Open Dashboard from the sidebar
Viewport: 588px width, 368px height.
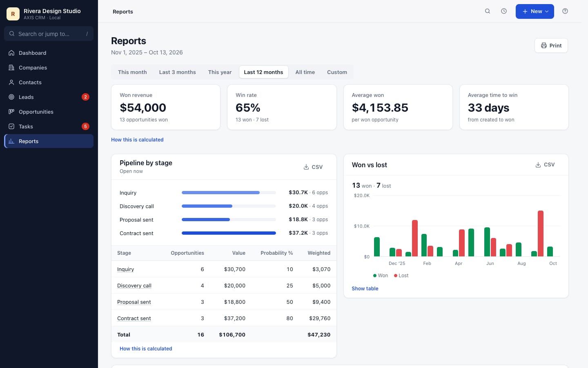click(x=49, y=53)
